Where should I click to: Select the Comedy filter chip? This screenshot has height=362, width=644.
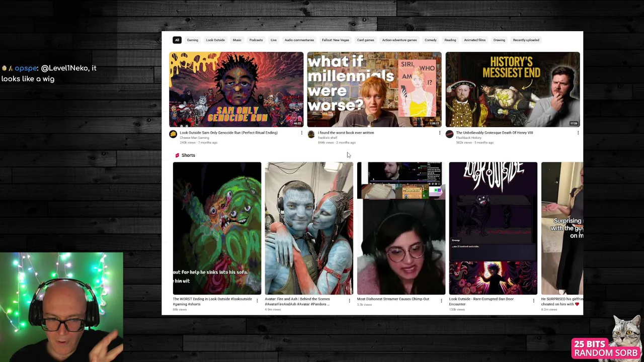(x=431, y=40)
